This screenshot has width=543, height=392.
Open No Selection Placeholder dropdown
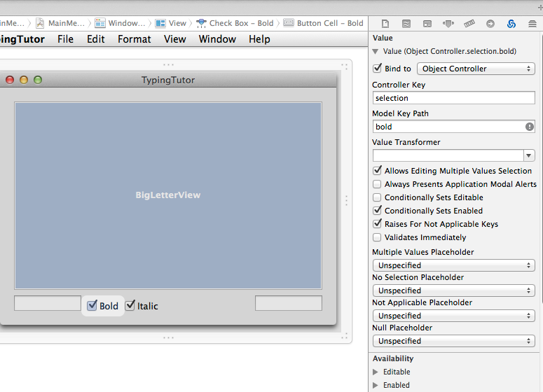(453, 290)
